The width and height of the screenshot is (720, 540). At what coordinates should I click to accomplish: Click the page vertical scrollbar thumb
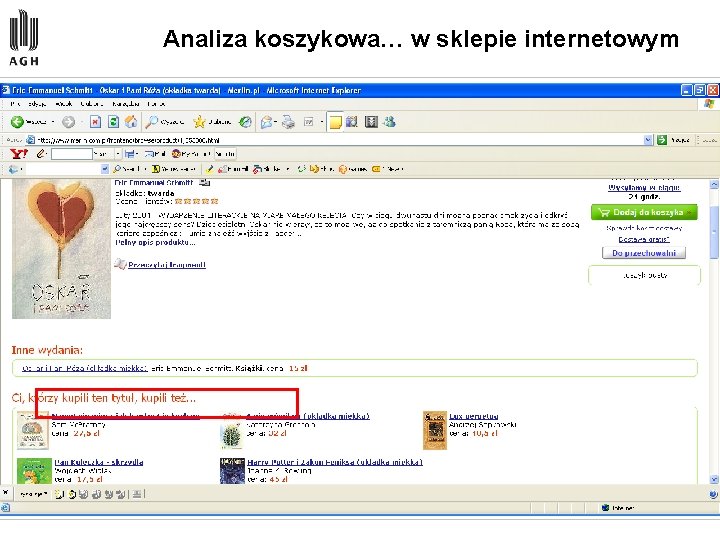tap(714, 230)
